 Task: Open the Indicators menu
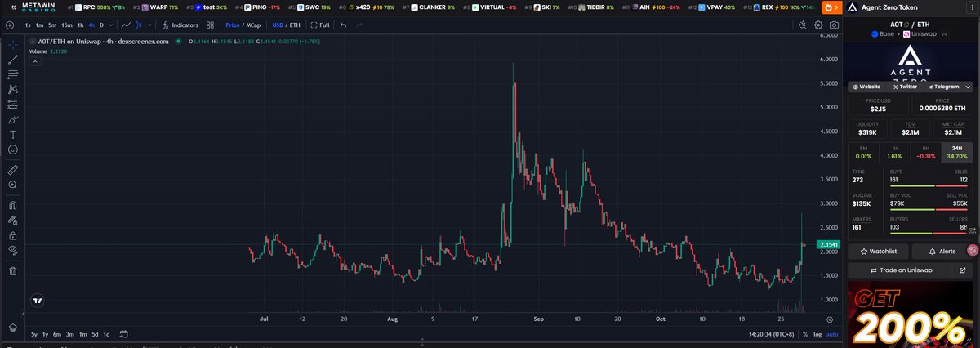pos(180,25)
